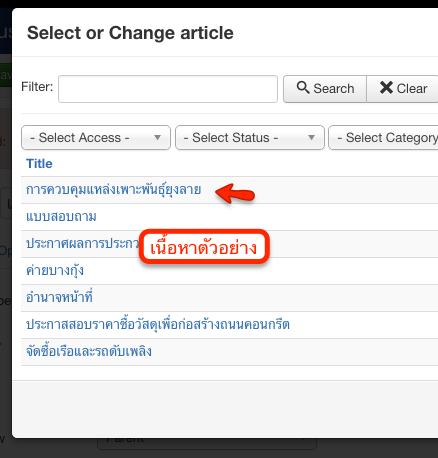Image resolution: width=438 pixels, height=458 pixels.
Task: Open the Select Access dropdown
Action: 96,137
